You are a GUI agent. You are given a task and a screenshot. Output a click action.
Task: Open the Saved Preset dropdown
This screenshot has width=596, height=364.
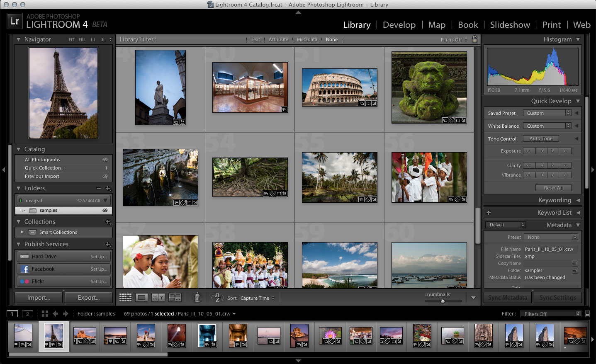(x=547, y=113)
